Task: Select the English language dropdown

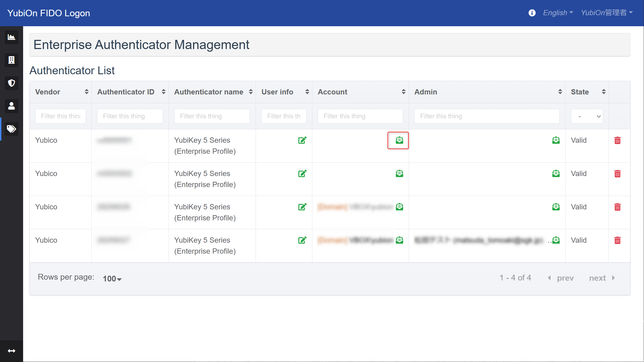Action: (x=557, y=12)
